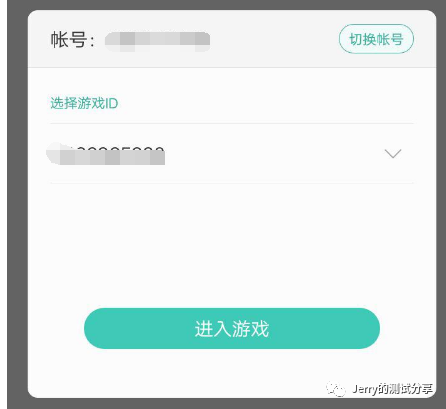Click the Jerry的测试分享 watermark text
Image resolution: width=446 pixels, height=409 pixels.
tap(392, 389)
